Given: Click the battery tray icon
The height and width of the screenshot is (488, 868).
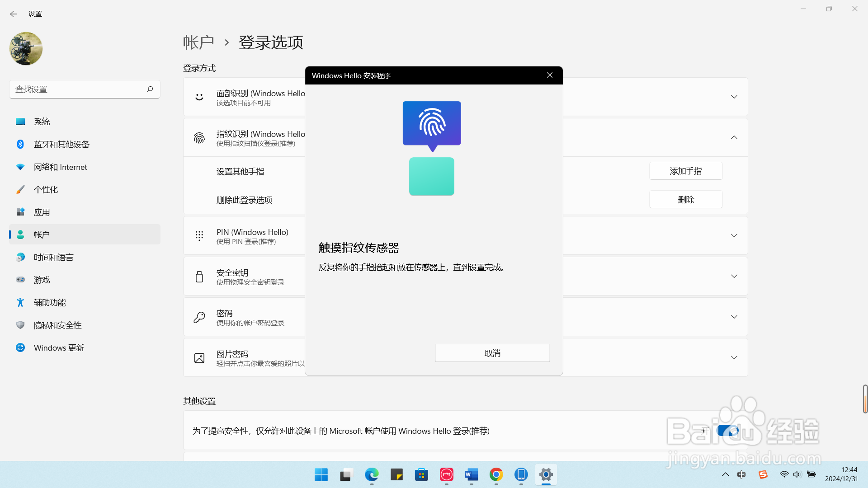Looking at the screenshot, I should coord(811,474).
